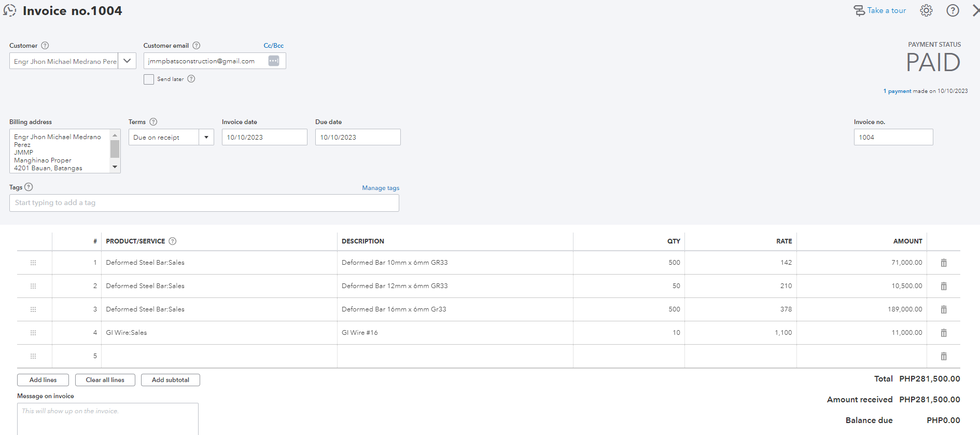This screenshot has height=435, width=980.
Task: Click Clear all lines button
Action: tap(105, 380)
